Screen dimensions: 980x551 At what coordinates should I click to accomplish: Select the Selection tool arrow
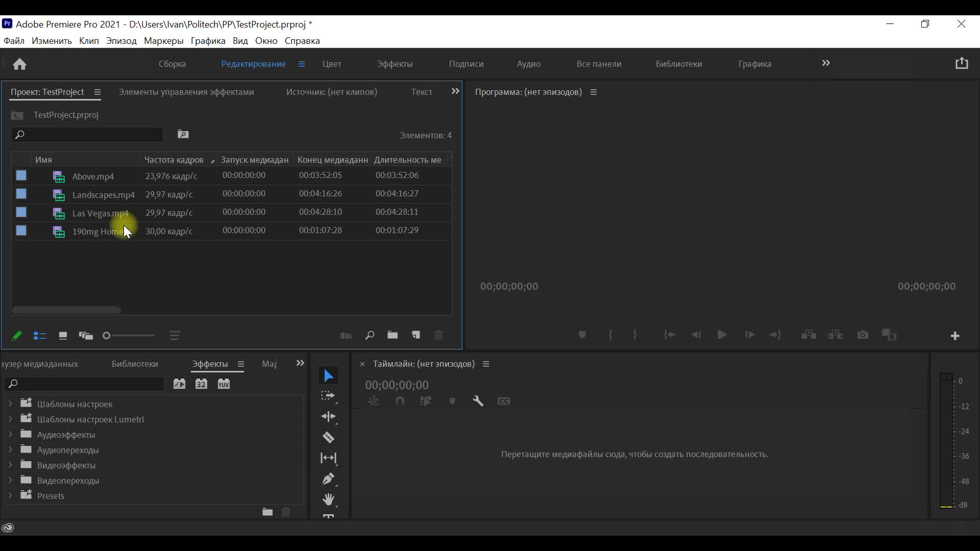329,375
